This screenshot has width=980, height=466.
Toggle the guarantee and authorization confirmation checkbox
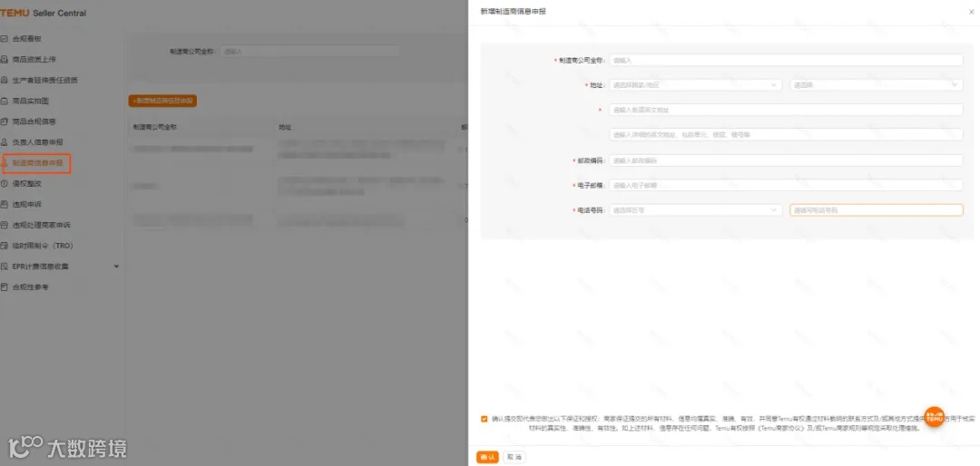[485, 419]
